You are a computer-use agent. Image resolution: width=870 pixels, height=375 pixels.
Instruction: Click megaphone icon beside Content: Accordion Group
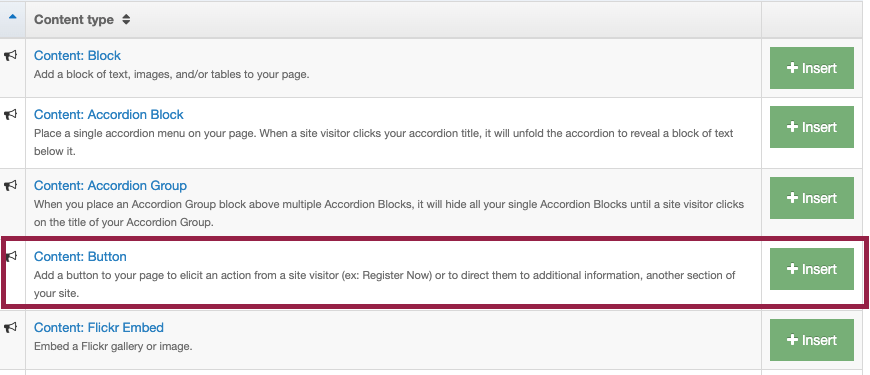coord(11,185)
